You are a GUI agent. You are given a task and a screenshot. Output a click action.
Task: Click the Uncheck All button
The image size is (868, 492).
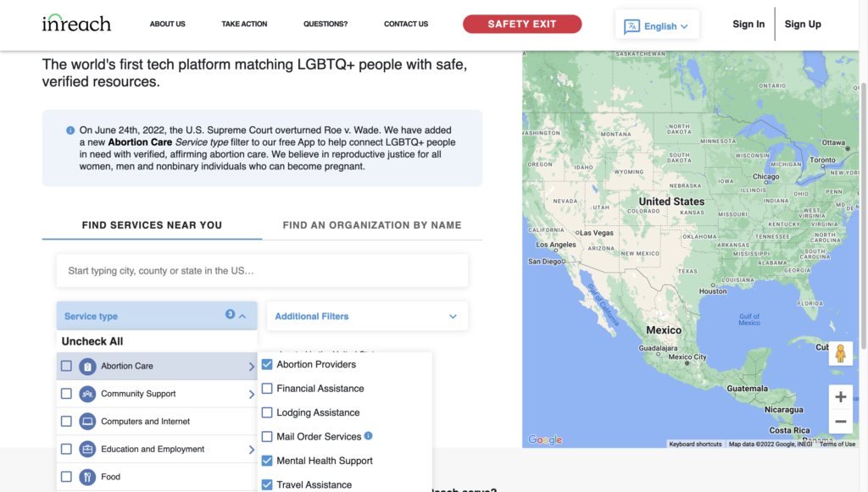pyautogui.click(x=92, y=341)
